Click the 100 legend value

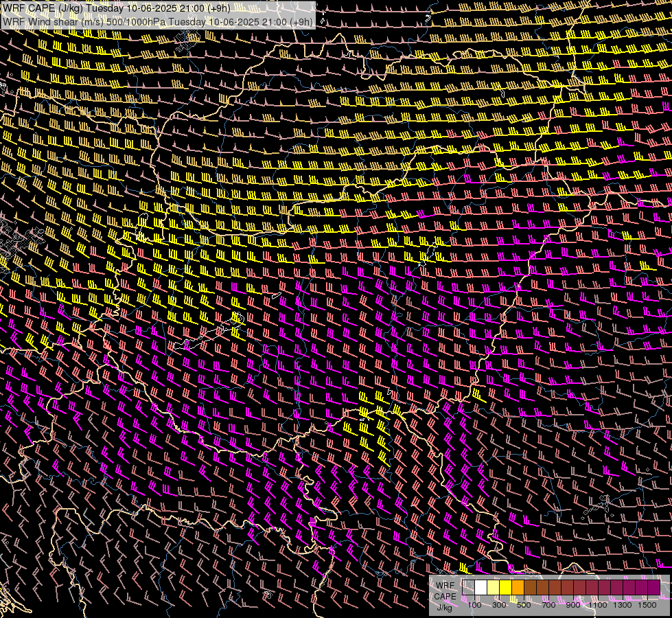pyautogui.click(x=474, y=605)
